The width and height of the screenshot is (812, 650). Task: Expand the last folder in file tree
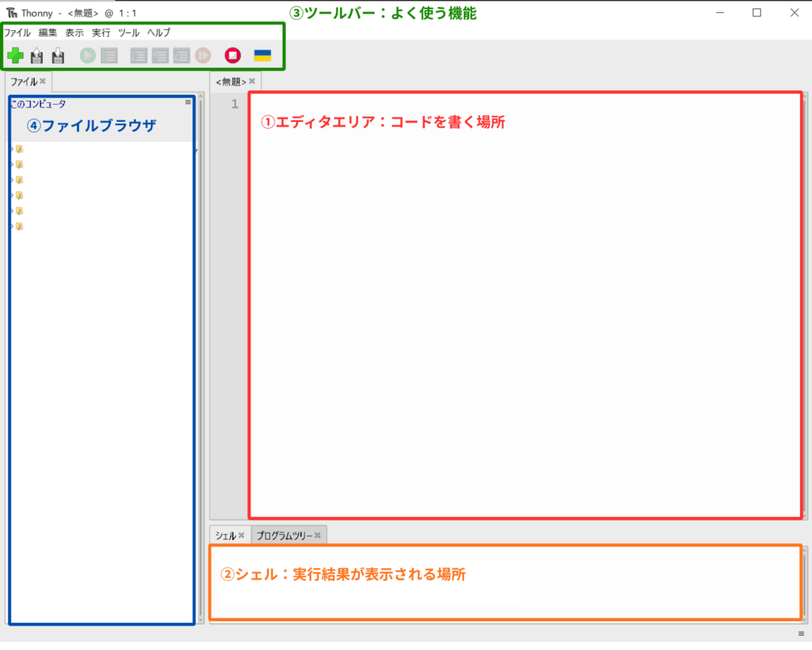point(12,226)
